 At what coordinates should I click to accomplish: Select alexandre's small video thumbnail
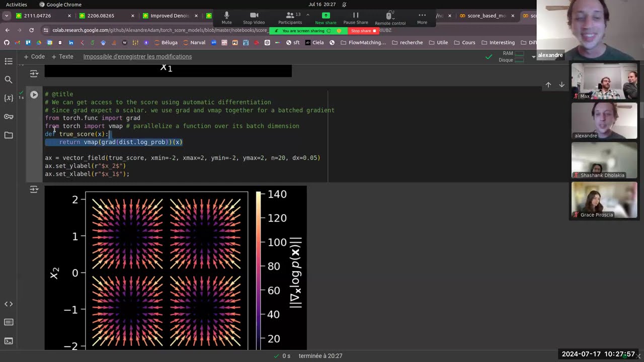tap(604, 121)
